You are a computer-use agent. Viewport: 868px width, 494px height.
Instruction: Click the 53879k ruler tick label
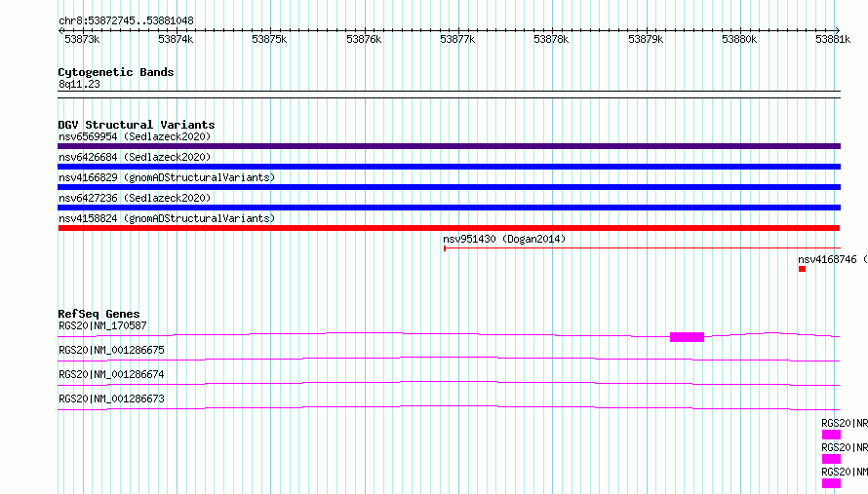click(646, 39)
